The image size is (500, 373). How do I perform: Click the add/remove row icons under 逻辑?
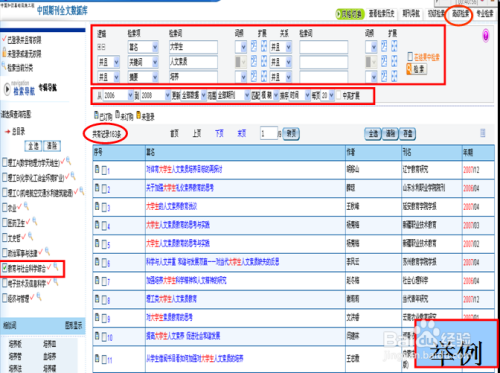click(x=101, y=47)
